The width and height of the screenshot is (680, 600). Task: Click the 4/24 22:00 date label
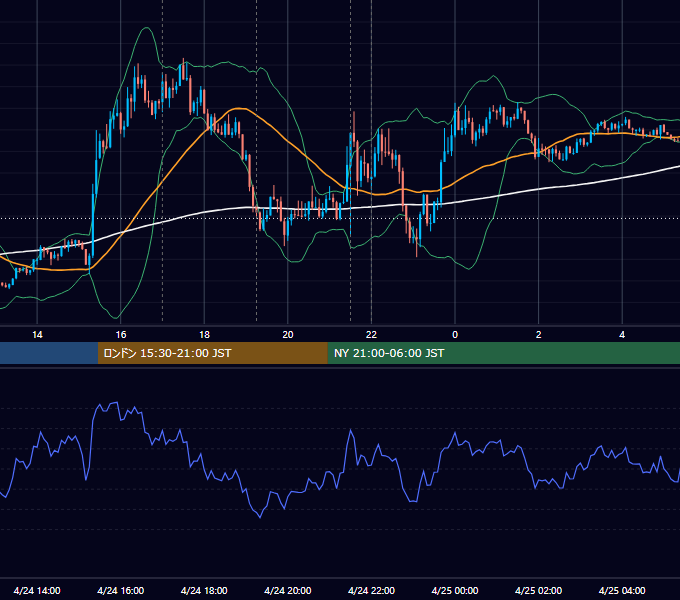[x=371, y=590]
